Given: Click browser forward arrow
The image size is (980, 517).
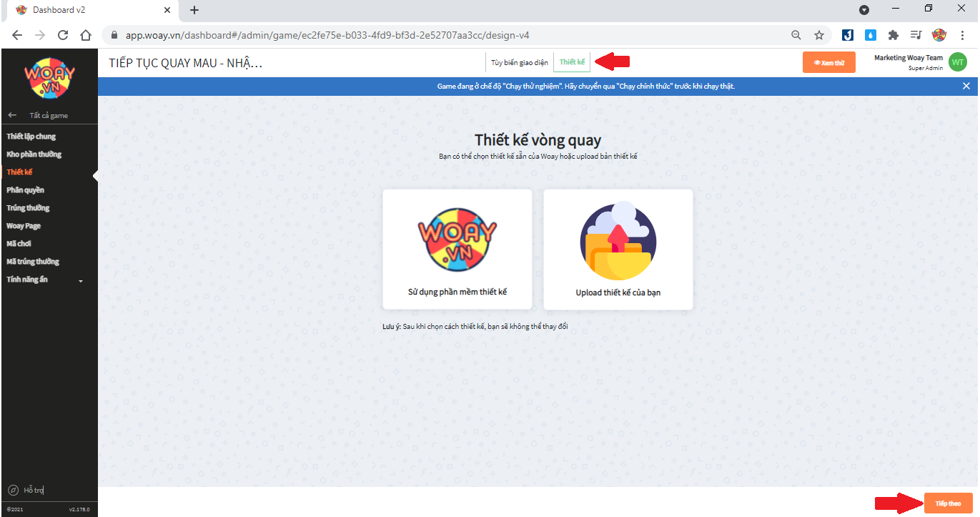Looking at the screenshot, I should point(40,35).
